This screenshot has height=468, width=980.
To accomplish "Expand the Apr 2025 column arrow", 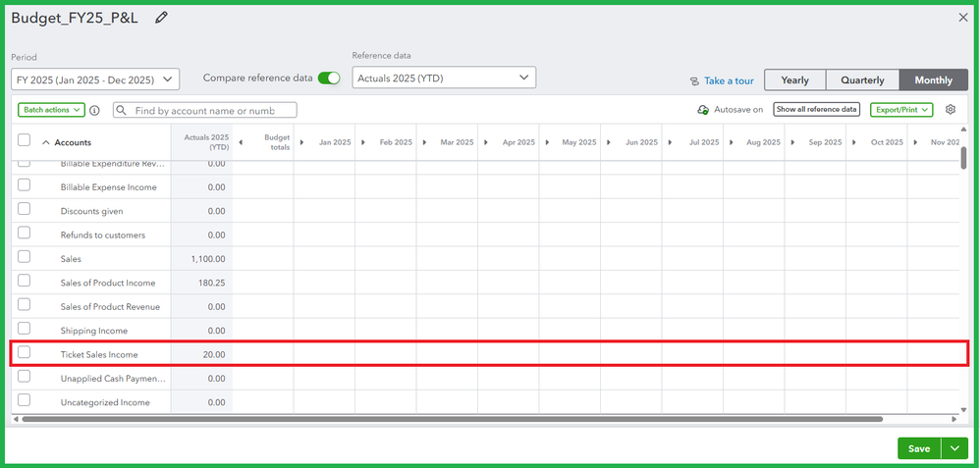I will (486, 142).
